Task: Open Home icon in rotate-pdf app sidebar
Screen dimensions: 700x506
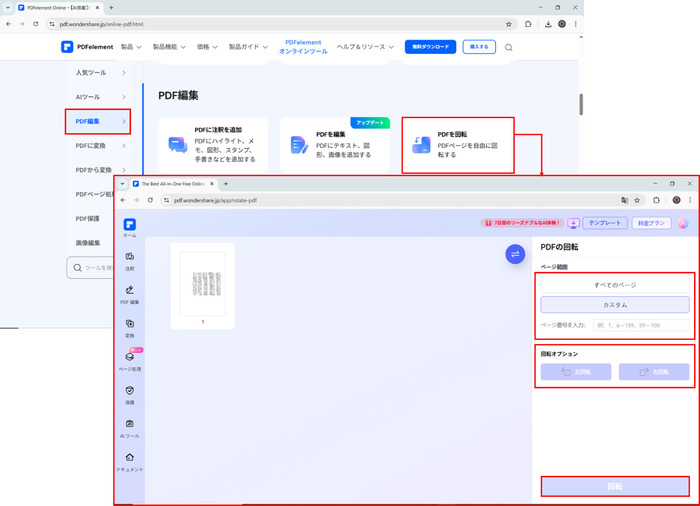Action: (129, 227)
